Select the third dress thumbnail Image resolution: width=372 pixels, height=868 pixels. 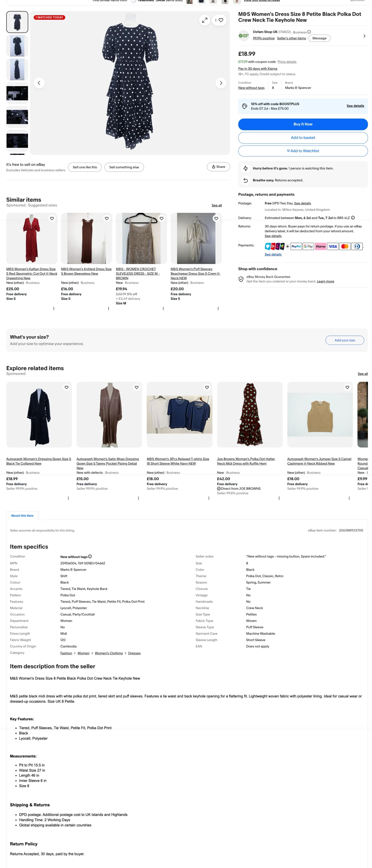(17, 69)
